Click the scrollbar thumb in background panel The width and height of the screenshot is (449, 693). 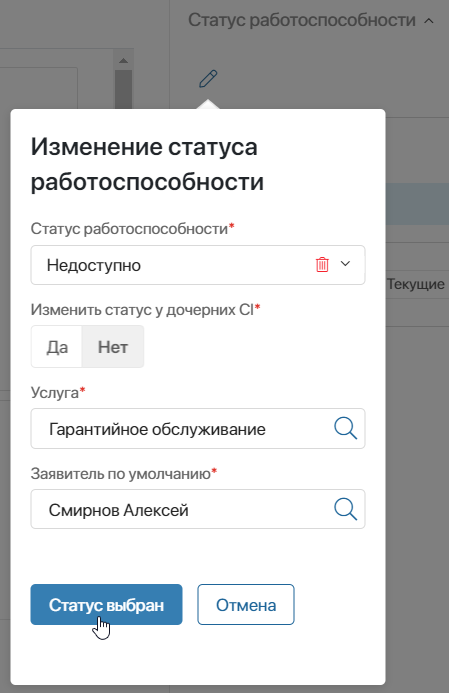[123, 89]
